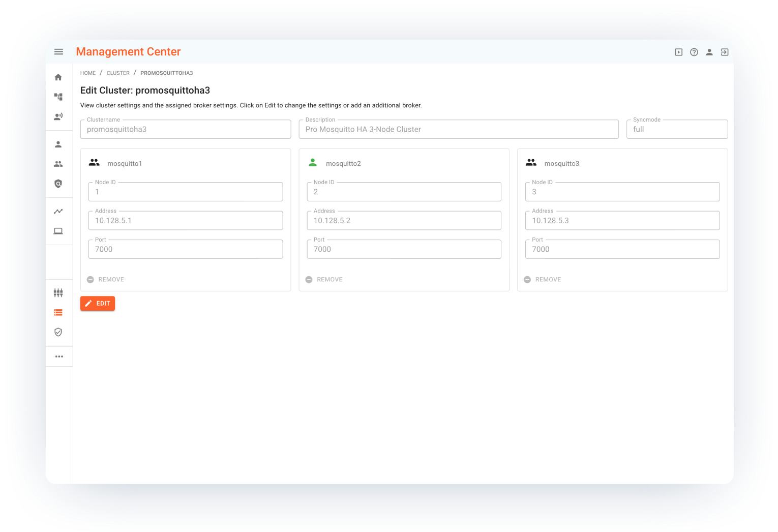
Task: Open the help question mark icon
Action: (694, 52)
